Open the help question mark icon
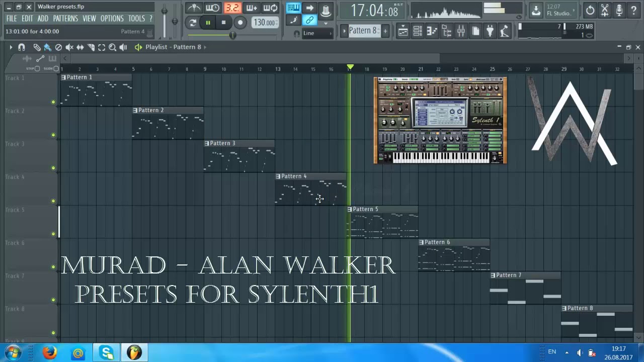The height and width of the screenshot is (362, 644). [633, 10]
